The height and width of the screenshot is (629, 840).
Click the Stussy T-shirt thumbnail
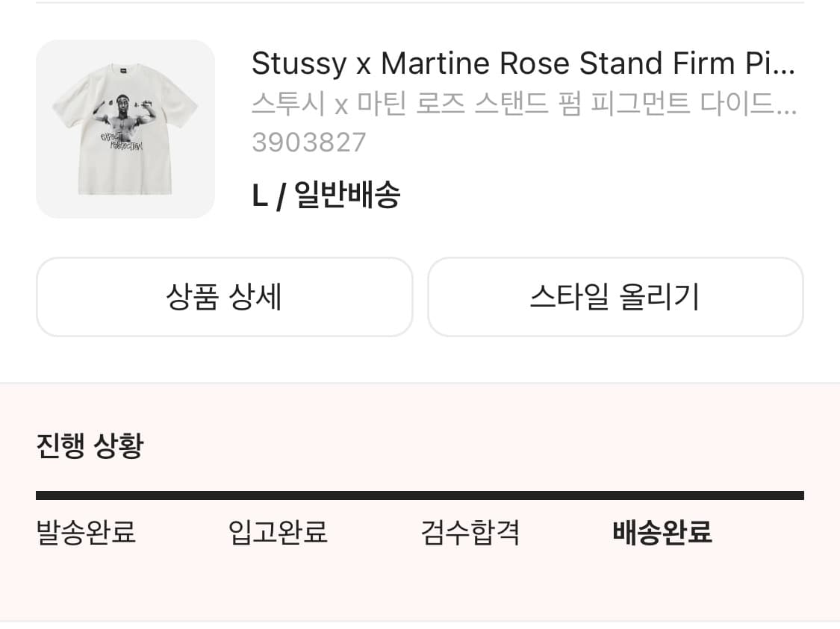(x=125, y=128)
